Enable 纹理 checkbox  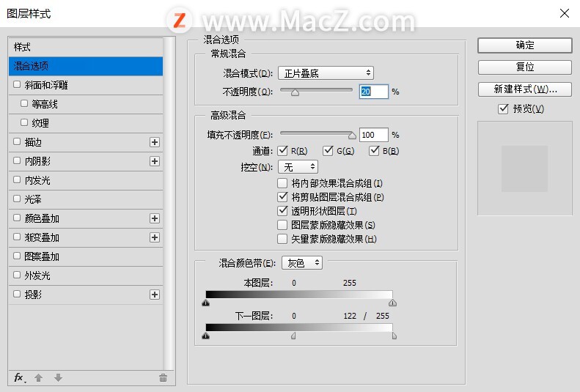[x=24, y=122]
